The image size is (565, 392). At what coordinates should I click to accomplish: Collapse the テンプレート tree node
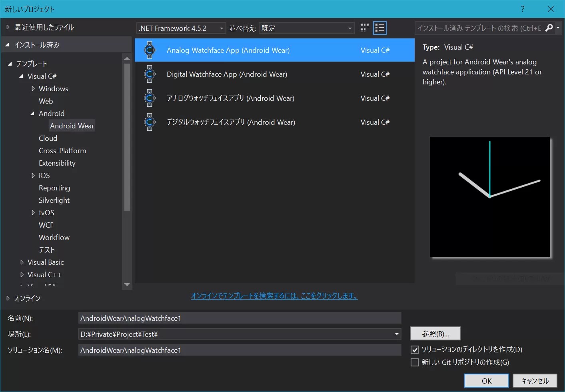tap(10, 64)
